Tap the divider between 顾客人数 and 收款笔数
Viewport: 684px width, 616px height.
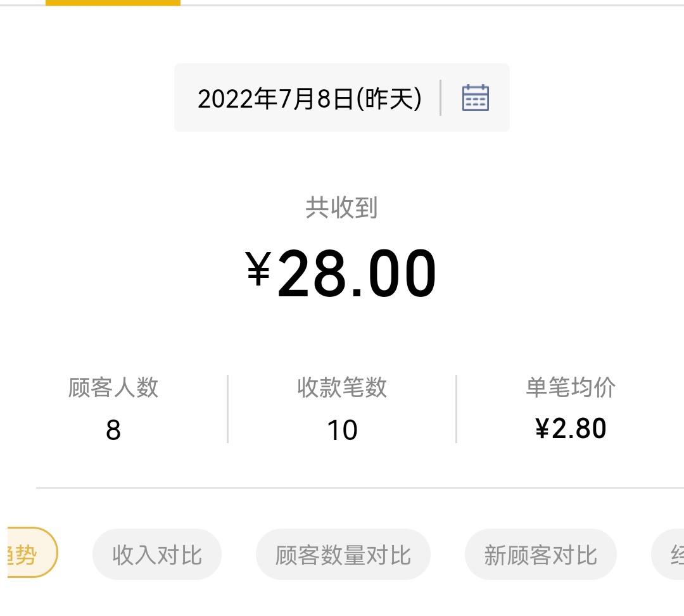(x=227, y=409)
